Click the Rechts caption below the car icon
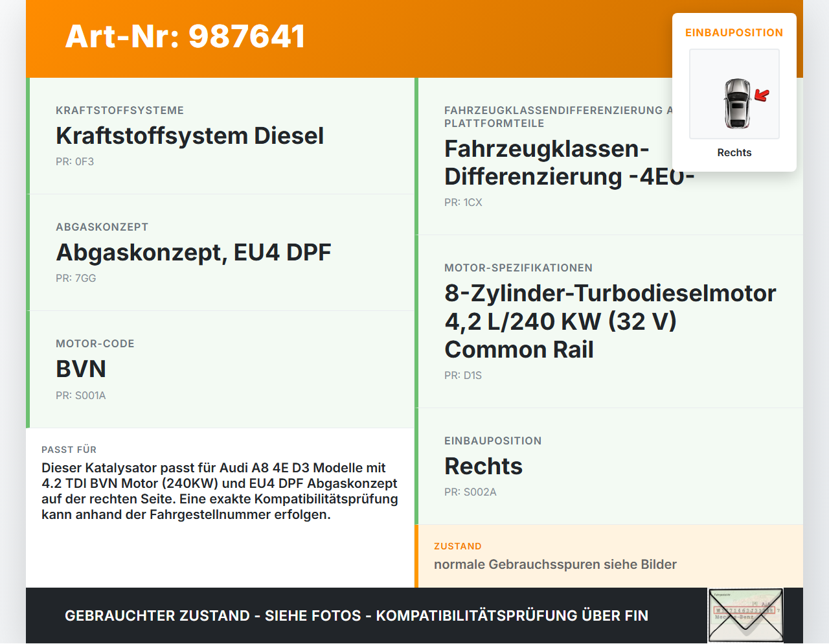This screenshot has width=829, height=644. pyautogui.click(x=734, y=152)
